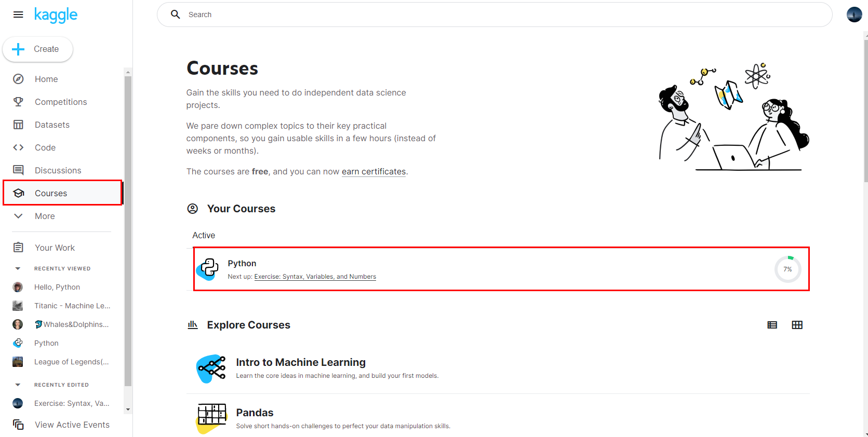Click the Intro to Machine Learning icon

tap(211, 368)
